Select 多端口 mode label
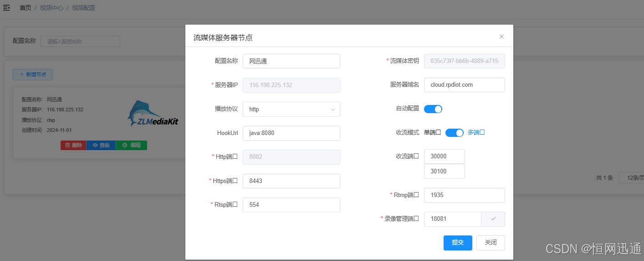Image resolution: width=644 pixels, height=261 pixels. tap(476, 133)
